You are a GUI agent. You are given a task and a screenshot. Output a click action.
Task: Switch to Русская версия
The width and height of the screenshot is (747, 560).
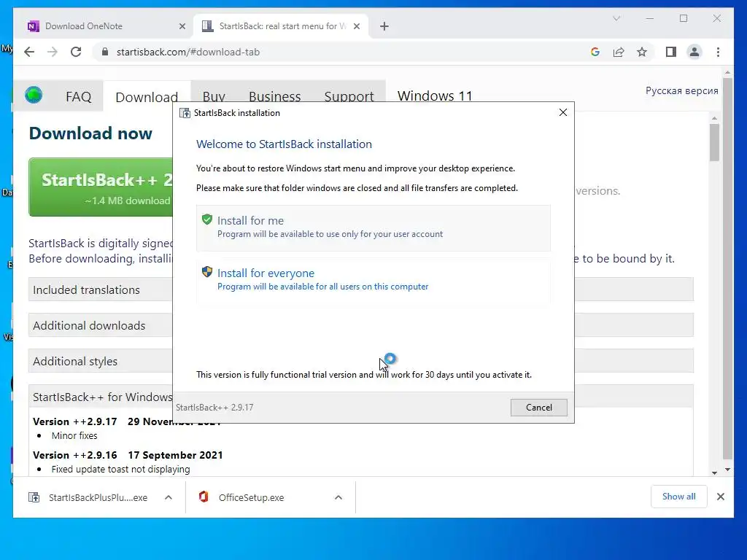pyautogui.click(x=681, y=90)
